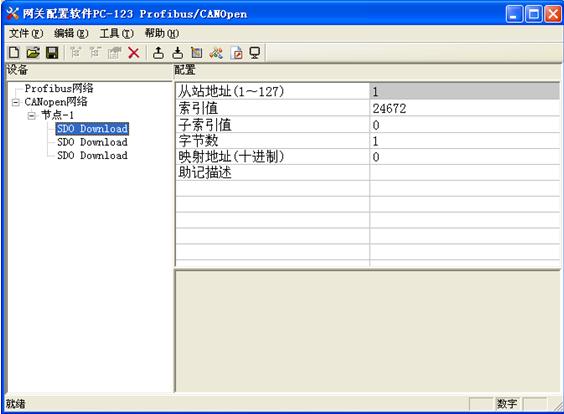
Task: Click the 索引值 value field 24672
Action: (464, 108)
